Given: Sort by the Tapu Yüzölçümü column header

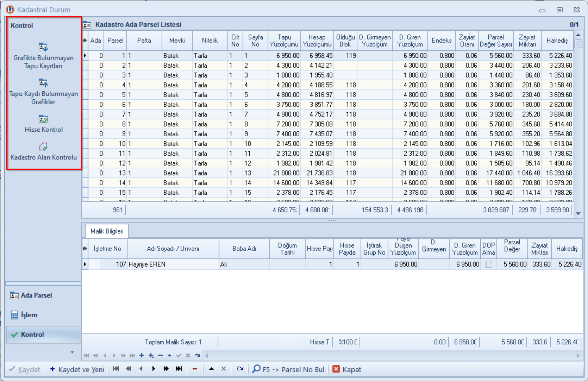Looking at the screenshot, I should (284, 40).
